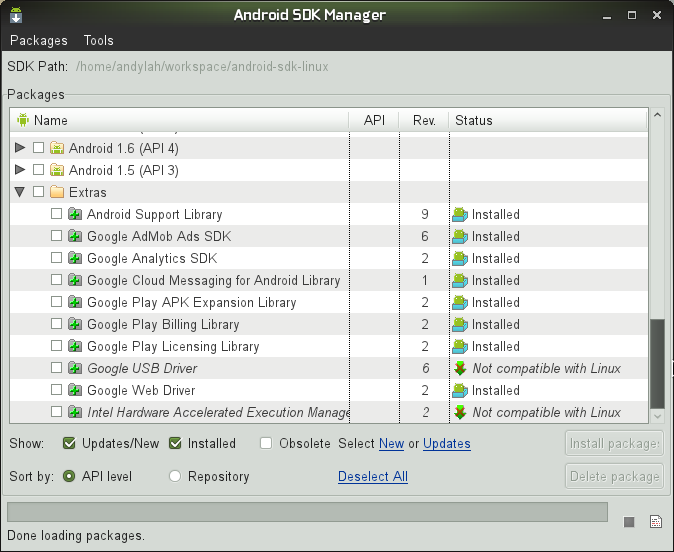674x552 pixels.
Task: Enable the Obsolete show filter
Action: [266, 443]
